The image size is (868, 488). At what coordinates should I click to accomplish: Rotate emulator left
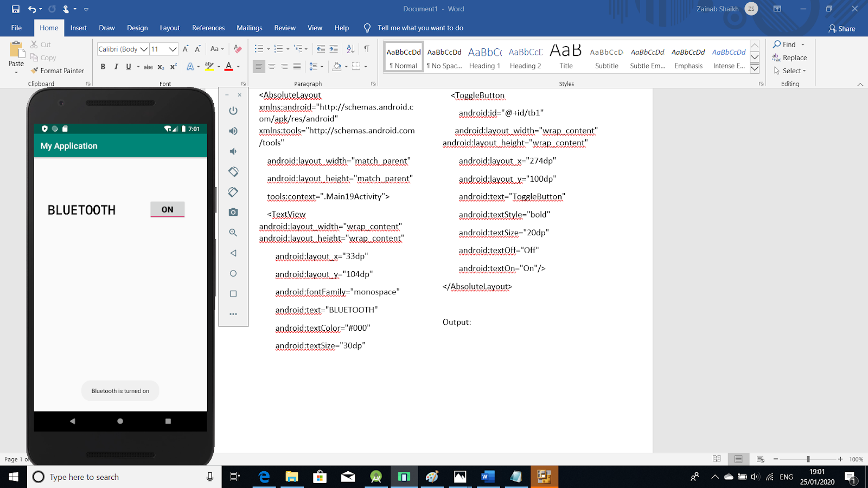(233, 172)
